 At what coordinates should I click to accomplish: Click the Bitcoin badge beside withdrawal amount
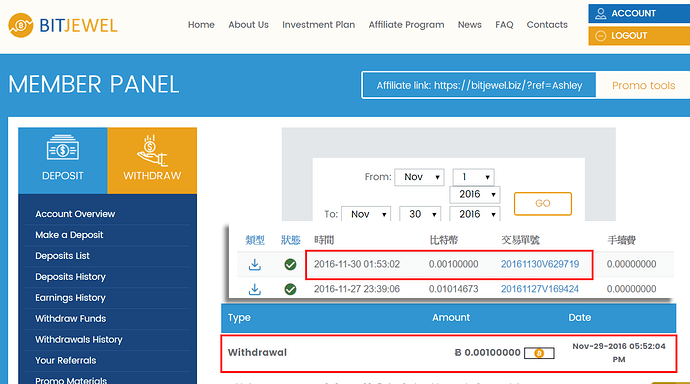[539, 353]
